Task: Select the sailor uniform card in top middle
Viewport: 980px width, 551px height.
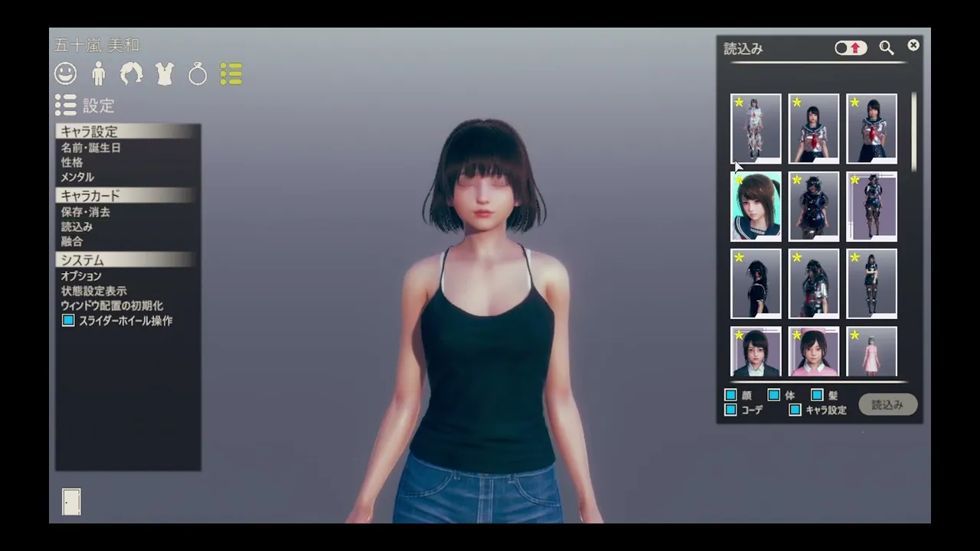Action: click(814, 129)
